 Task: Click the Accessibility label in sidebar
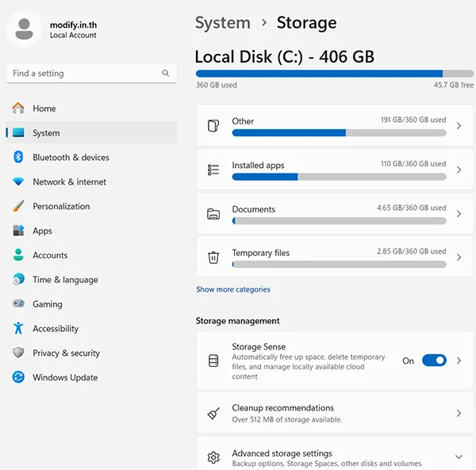click(56, 328)
